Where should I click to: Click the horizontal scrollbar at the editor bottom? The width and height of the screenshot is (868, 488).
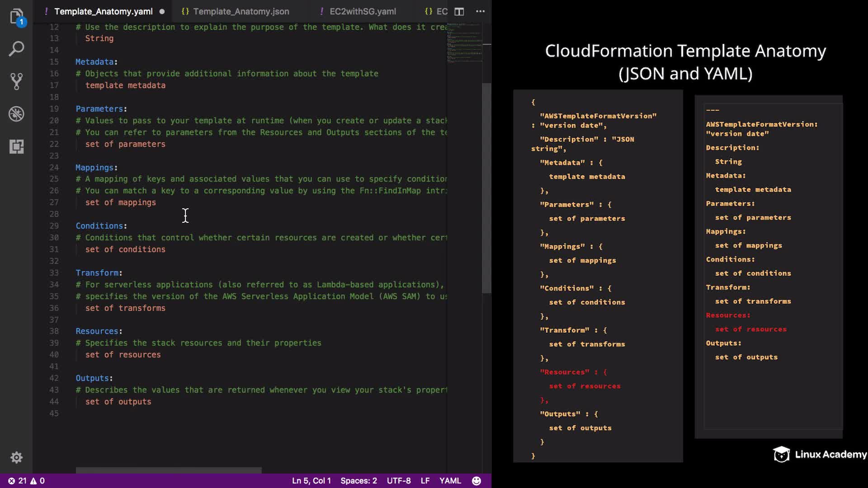click(x=168, y=470)
